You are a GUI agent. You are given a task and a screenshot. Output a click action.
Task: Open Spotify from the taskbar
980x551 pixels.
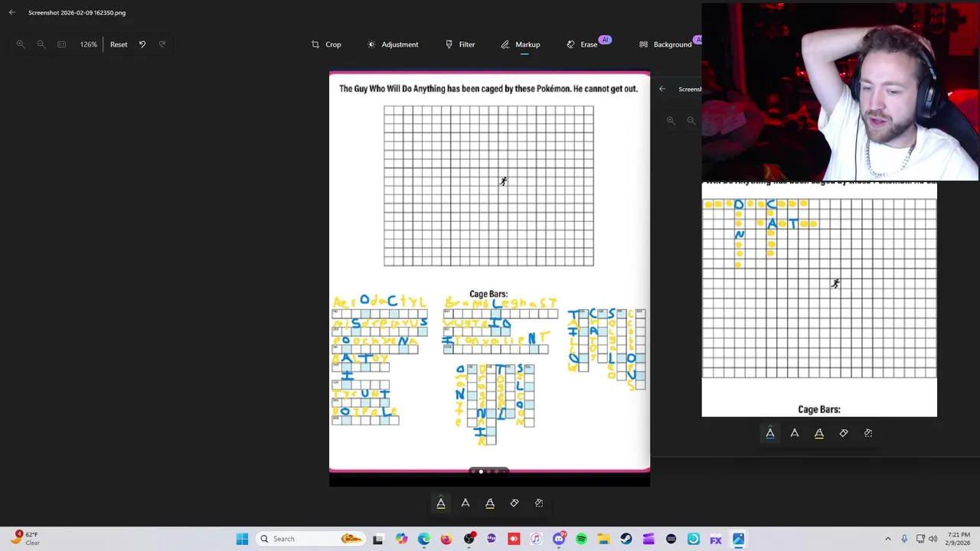coord(581,539)
